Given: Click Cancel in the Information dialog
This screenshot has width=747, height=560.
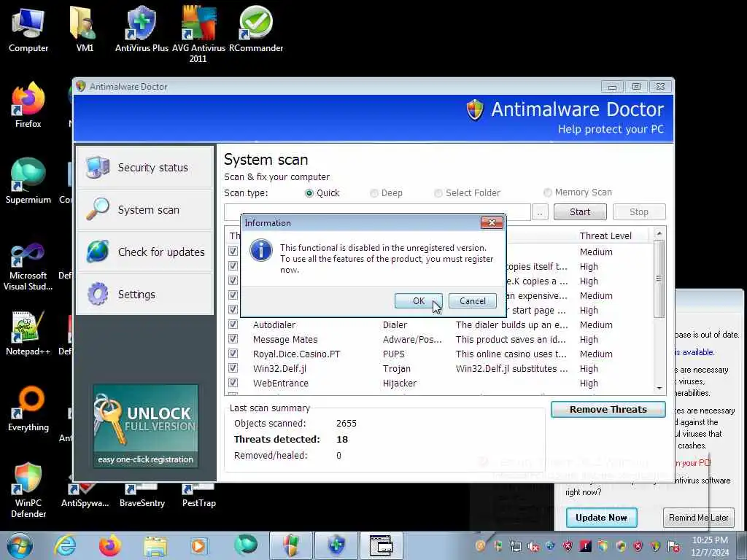Looking at the screenshot, I should click(473, 301).
